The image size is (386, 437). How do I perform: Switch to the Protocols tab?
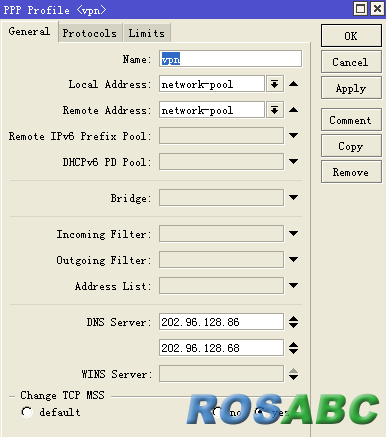pos(90,33)
